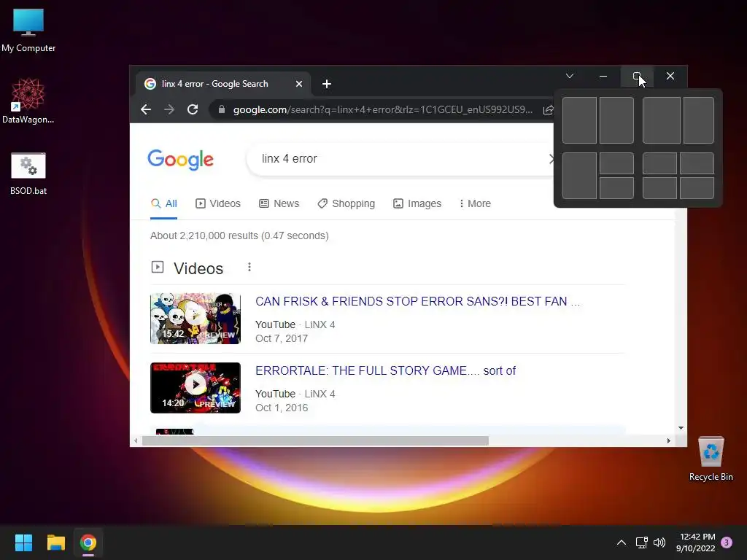Image resolution: width=747 pixels, height=560 pixels.
Task: Open the Windows Start menu
Action: point(23,542)
